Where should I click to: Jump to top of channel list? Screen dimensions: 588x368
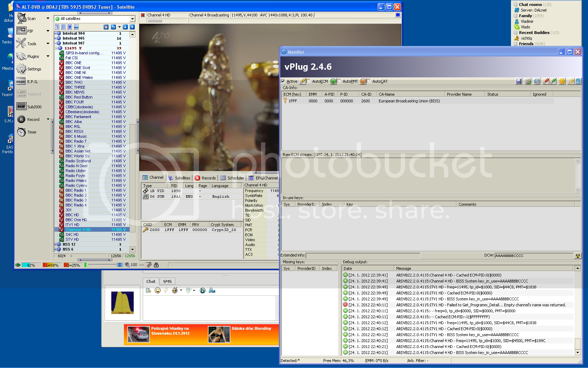click(x=125, y=27)
